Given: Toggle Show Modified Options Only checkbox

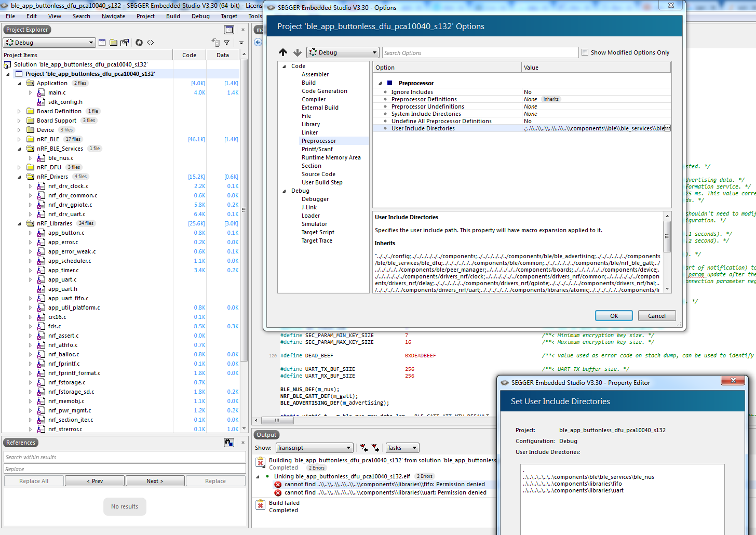Looking at the screenshot, I should click(x=585, y=52).
